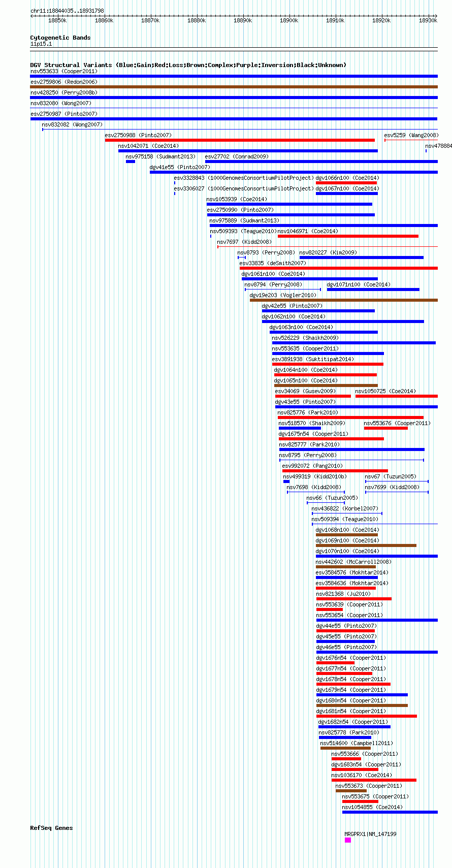Open nsv1053939 (Coe2014) variant

pos(237,199)
